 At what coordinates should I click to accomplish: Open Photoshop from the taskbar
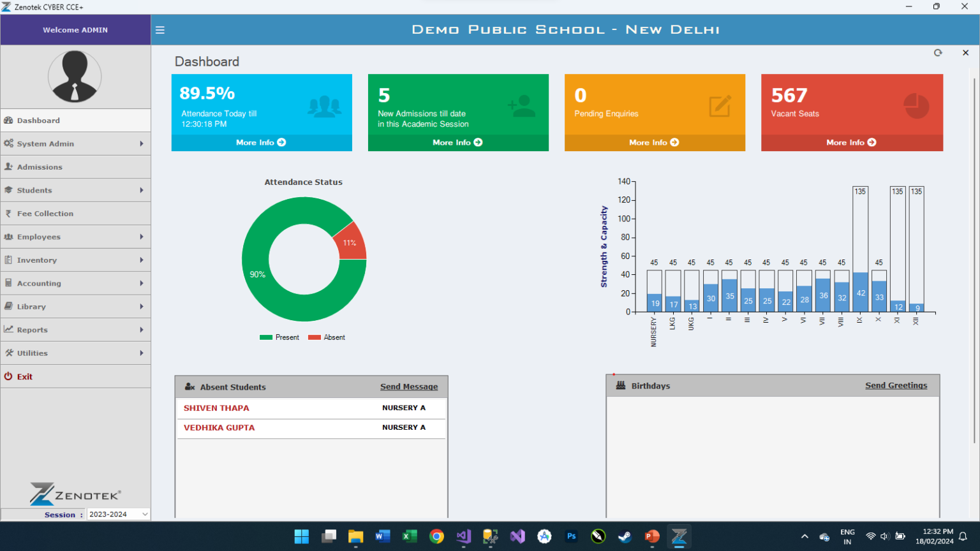coord(572,536)
